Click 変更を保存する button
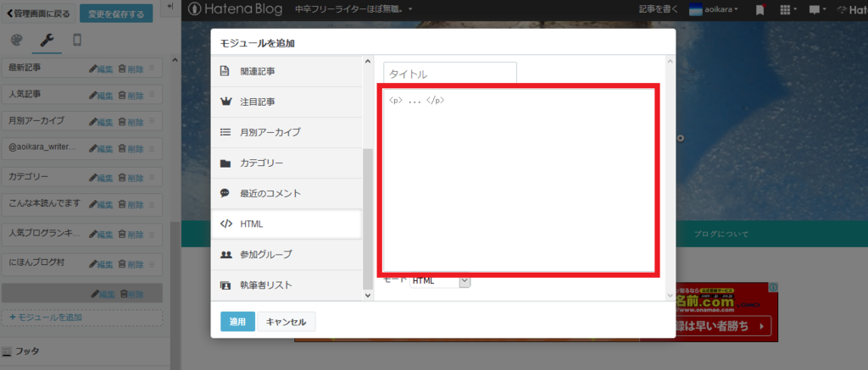 [x=116, y=14]
